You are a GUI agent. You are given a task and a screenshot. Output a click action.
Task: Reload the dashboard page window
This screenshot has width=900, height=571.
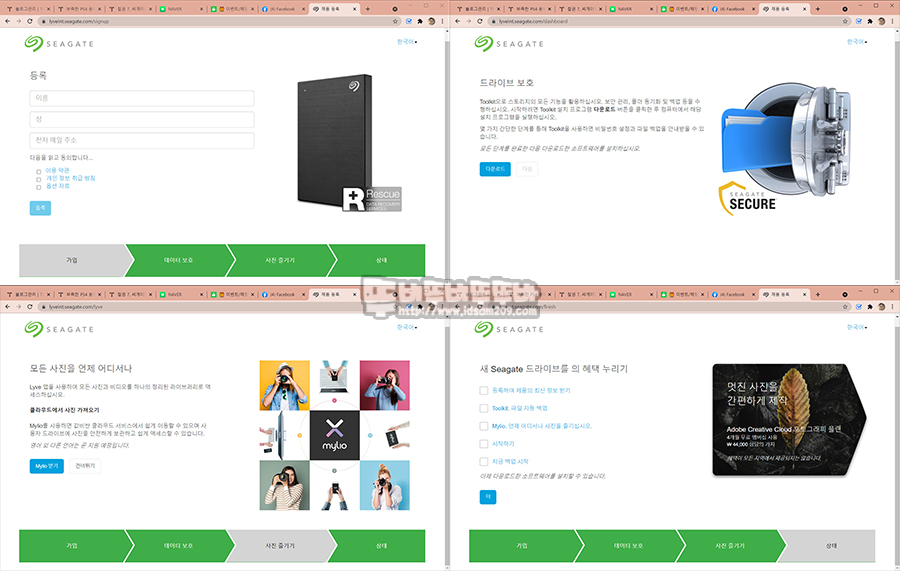pos(480,21)
